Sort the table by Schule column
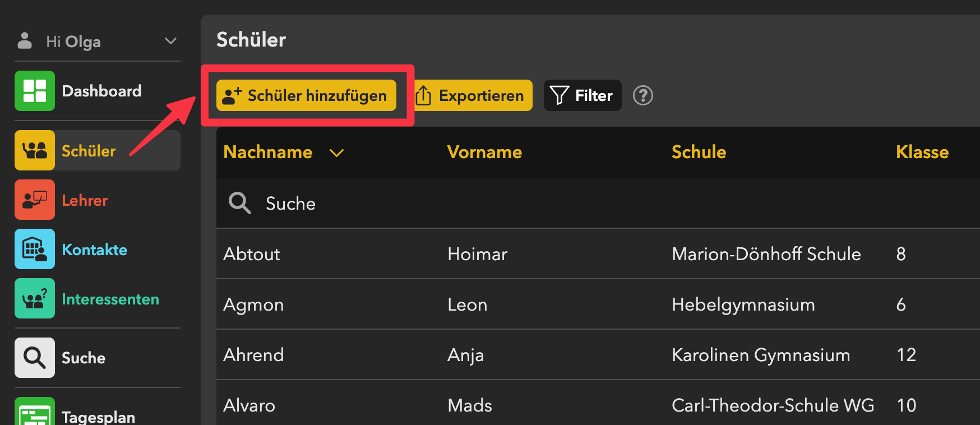 coord(699,153)
